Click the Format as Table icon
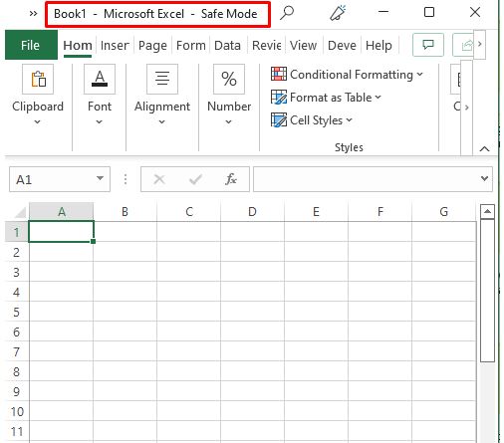This screenshot has height=443, width=504. click(279, 97)
